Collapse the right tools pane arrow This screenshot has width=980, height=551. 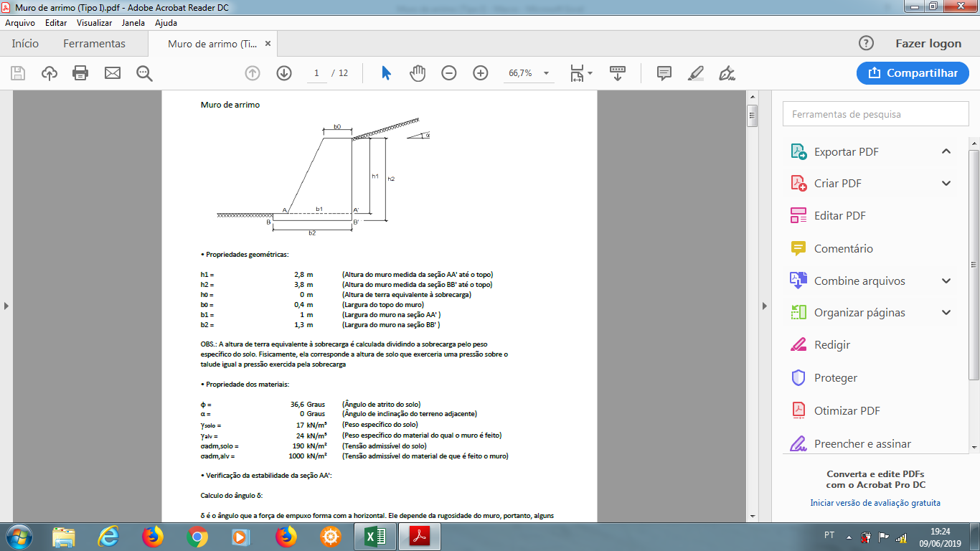point(764,306)
